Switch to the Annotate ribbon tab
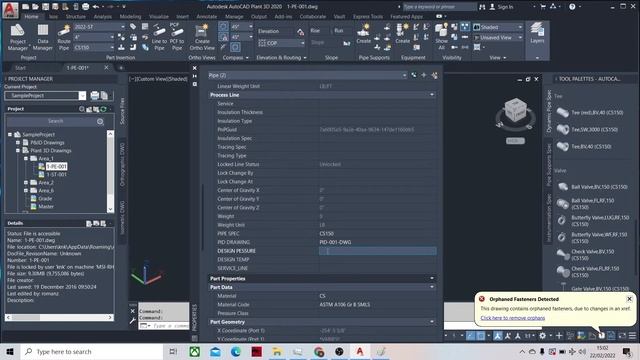Image resolution: width=640 pixels, height=360 pixels. coord(207,17)
